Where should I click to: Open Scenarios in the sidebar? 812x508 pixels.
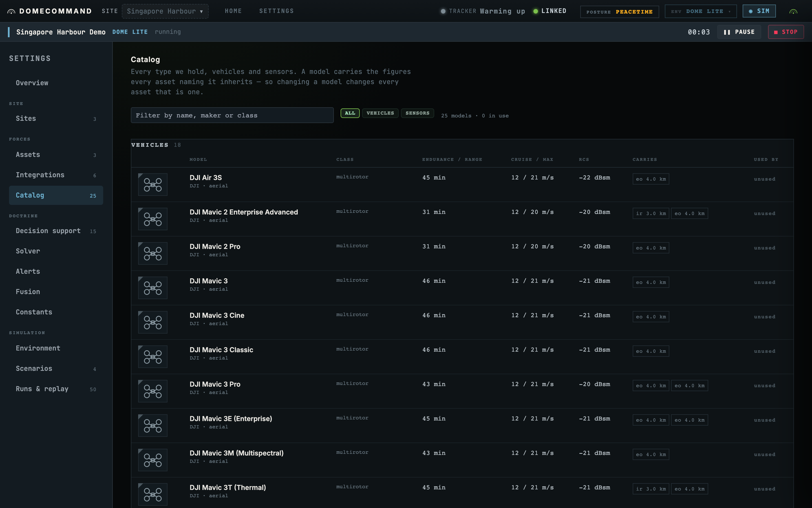coord(56,369)
